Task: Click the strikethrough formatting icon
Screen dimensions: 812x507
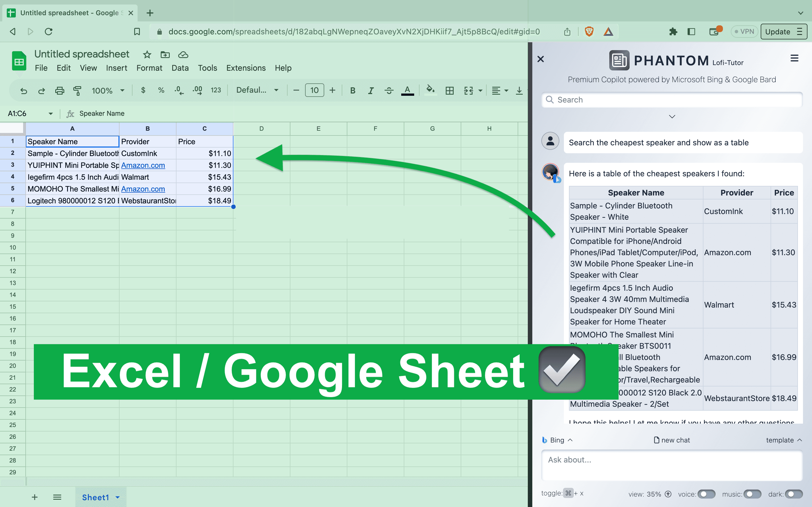Action: (x=389, y=90)
